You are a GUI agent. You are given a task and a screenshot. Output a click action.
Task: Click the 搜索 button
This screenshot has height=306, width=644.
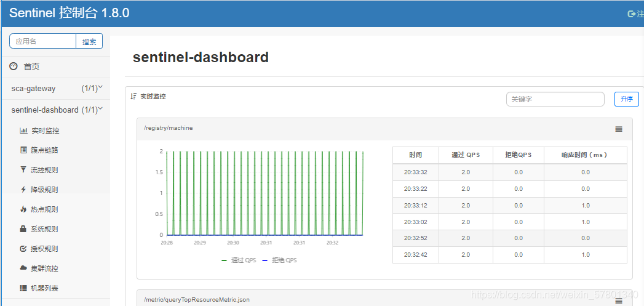pyautogui.click(x=89, y=41)
